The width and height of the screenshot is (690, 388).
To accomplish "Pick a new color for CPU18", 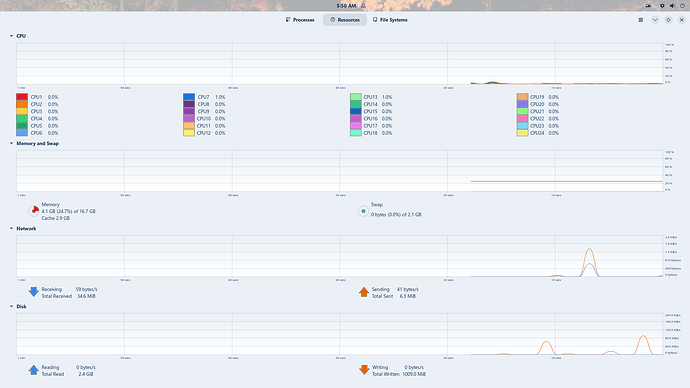I will pos(356,133).
